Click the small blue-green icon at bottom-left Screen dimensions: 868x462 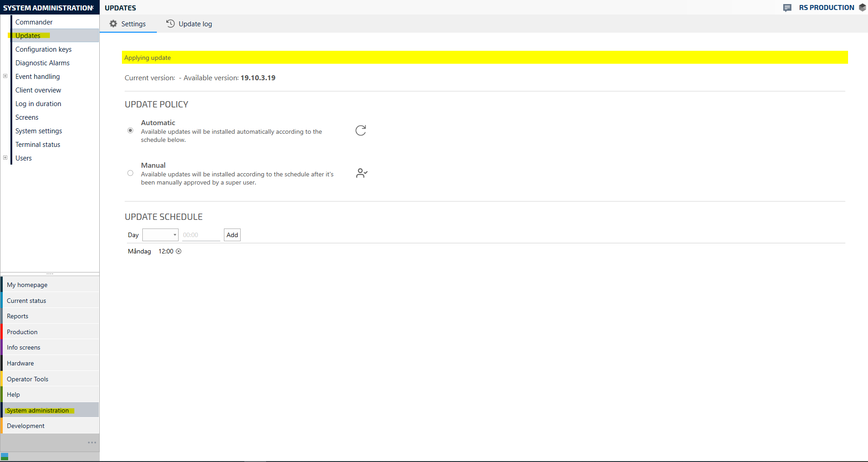(5, 457)
